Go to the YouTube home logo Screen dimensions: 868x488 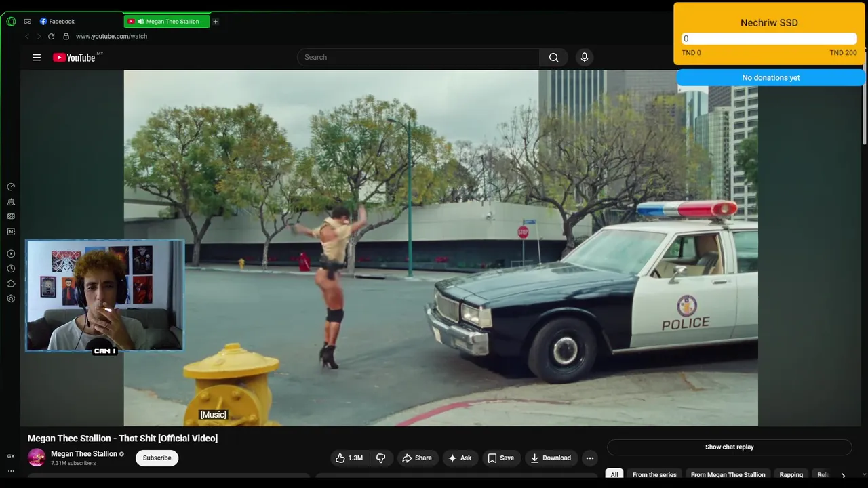[74, 58]
